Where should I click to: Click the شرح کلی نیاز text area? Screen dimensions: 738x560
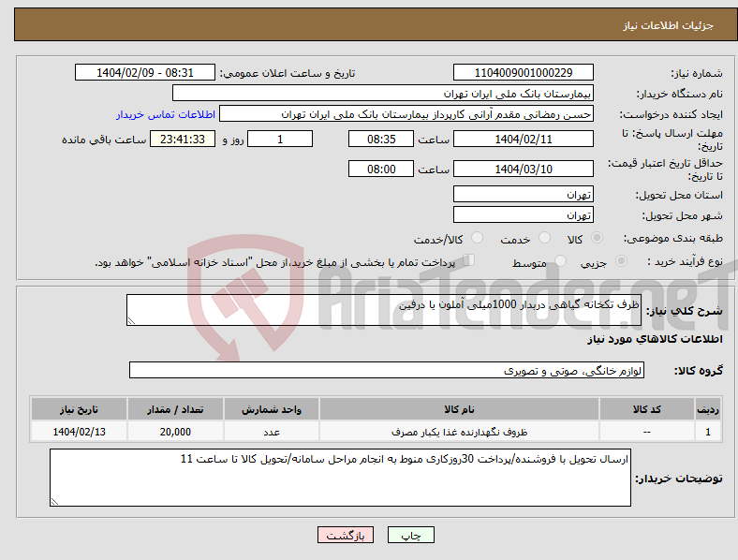pos(384,310)
